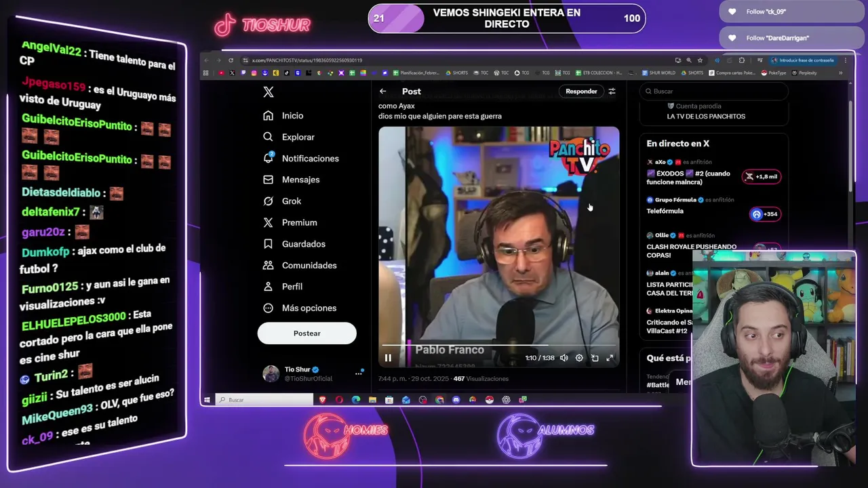Viewport: 868px width, 488px height.
Task: Open the YouTube bookmark icon
Action: tap(221, 73)
